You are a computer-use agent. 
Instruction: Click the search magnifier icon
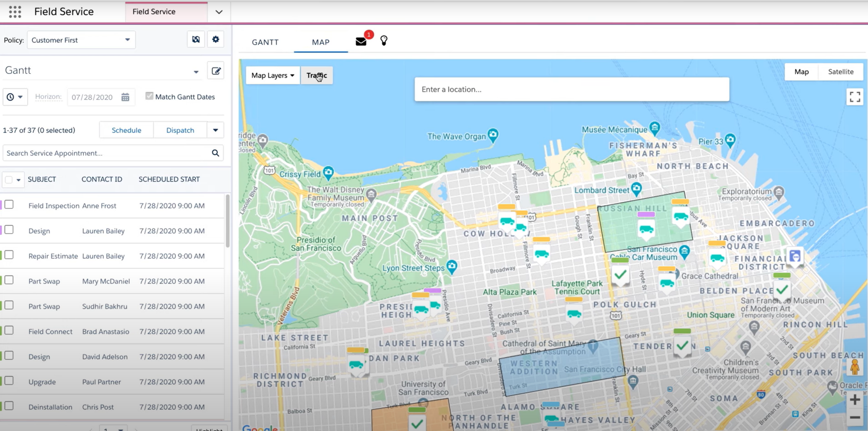click(215, 153)
